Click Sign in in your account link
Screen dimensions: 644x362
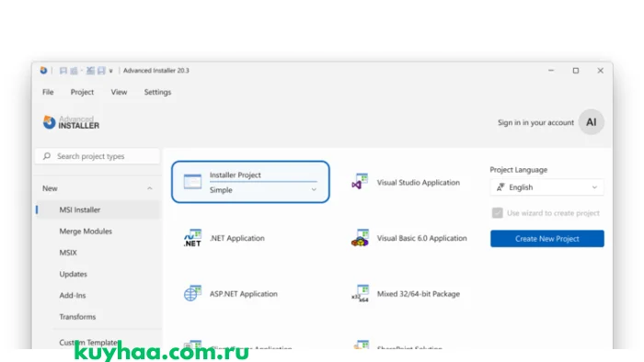[535, 122]
